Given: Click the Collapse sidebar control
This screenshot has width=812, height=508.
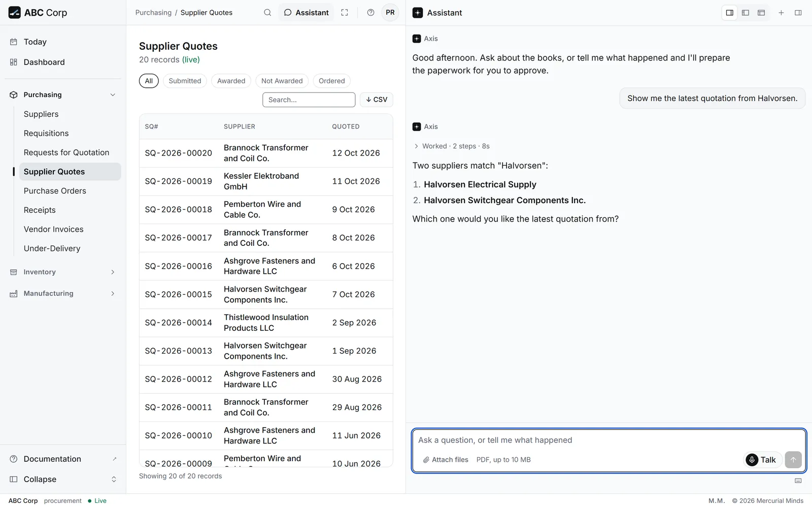Looking at the screenshot, I should 63,480.
